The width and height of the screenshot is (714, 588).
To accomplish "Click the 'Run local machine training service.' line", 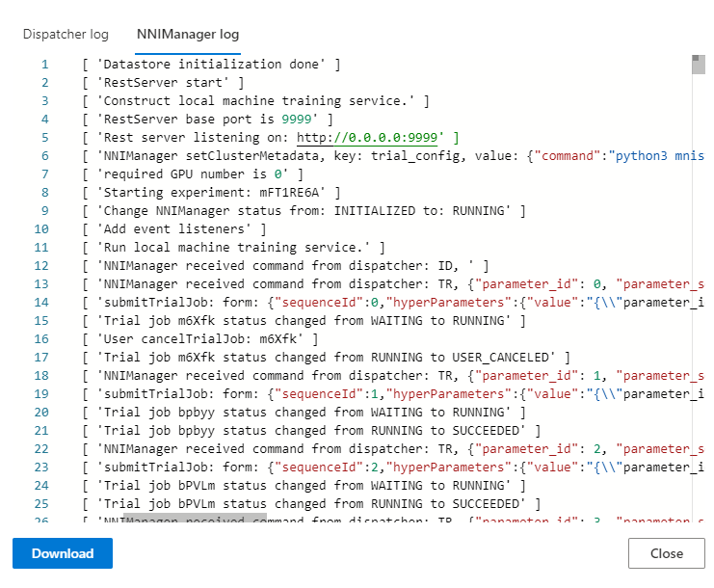I will point(234,248).
